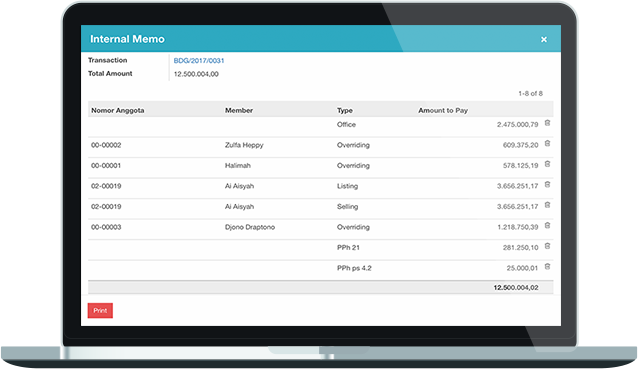Select the Office type cell
638x369 pixels.
tap(346, 124)
